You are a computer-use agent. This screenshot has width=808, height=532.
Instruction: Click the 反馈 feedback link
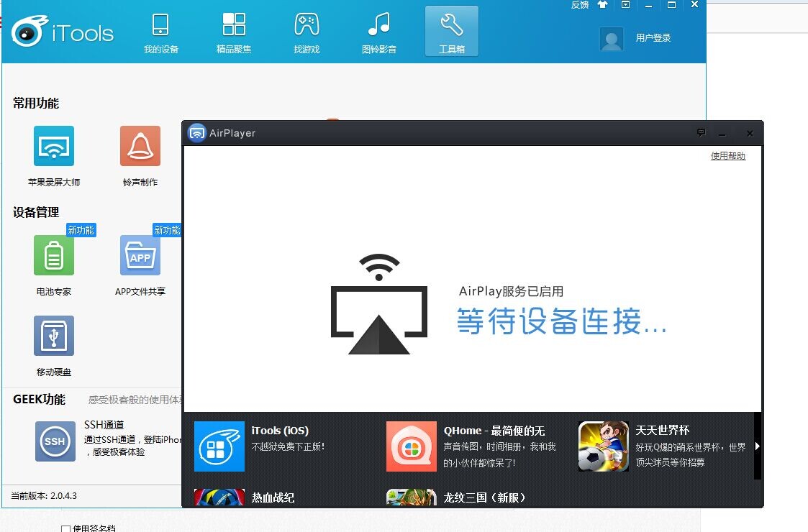(x=580, y=4)
